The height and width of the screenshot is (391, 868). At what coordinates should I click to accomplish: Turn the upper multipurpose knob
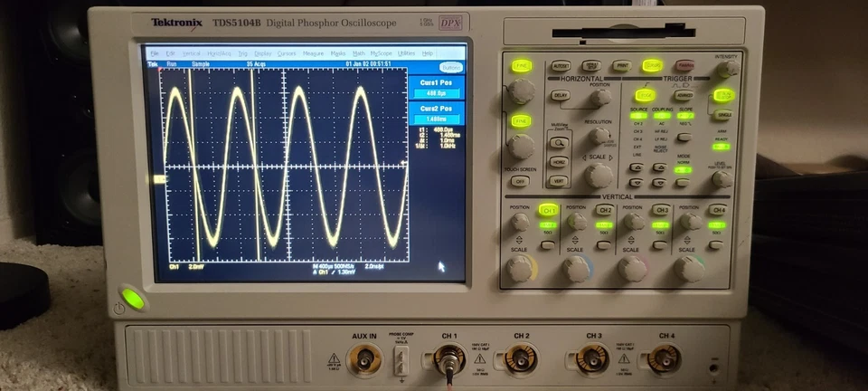pos(522,91)
